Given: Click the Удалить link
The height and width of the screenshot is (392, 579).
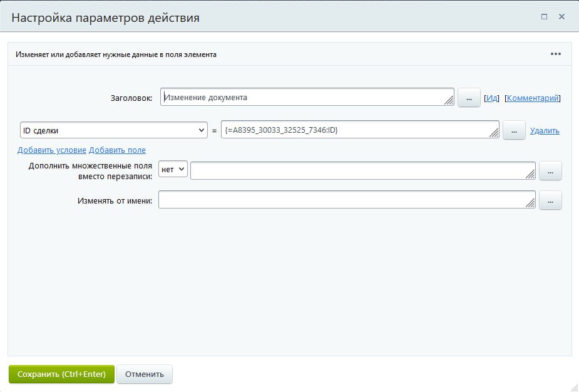Looking at the screenshot, I should (545, 130).
